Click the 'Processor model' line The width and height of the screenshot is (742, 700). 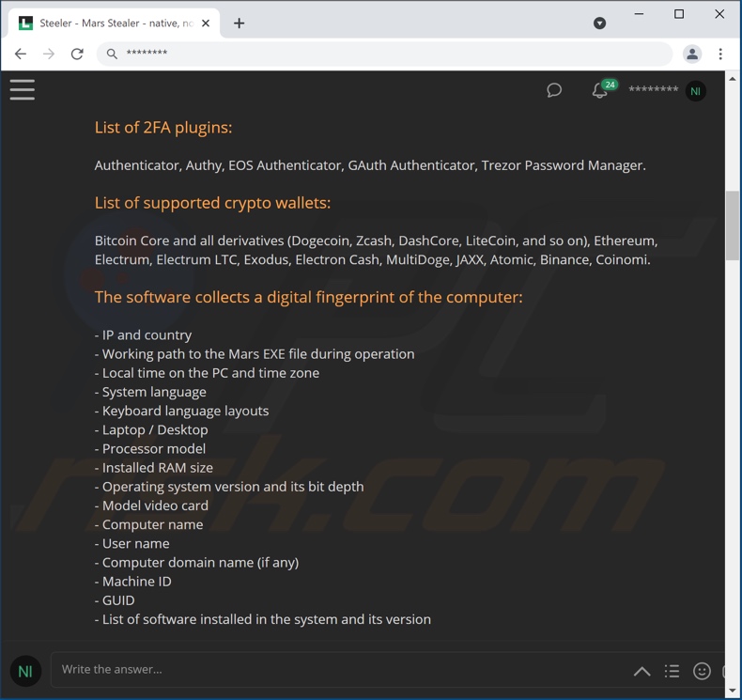[x=150, y=449]
